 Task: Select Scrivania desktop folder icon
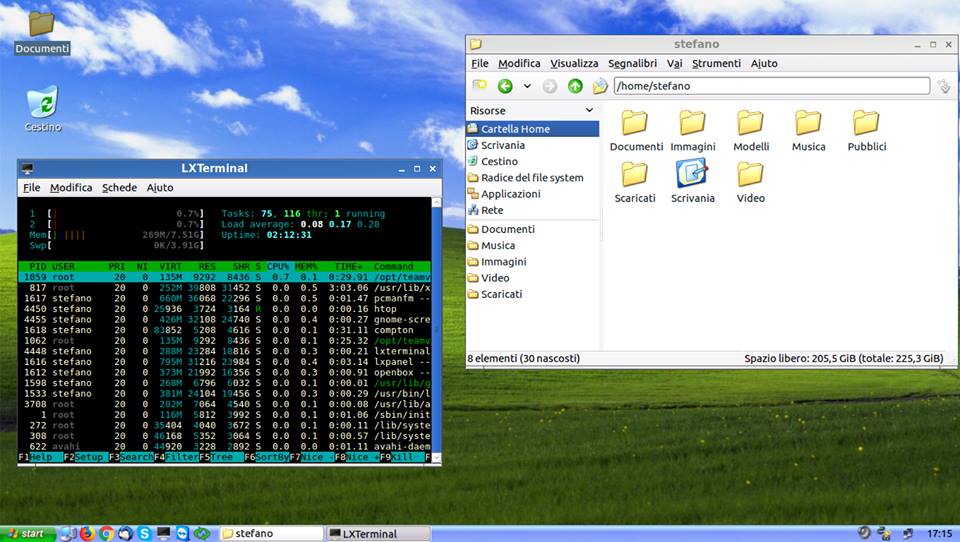pyautogui.click(x=692, y=181)
